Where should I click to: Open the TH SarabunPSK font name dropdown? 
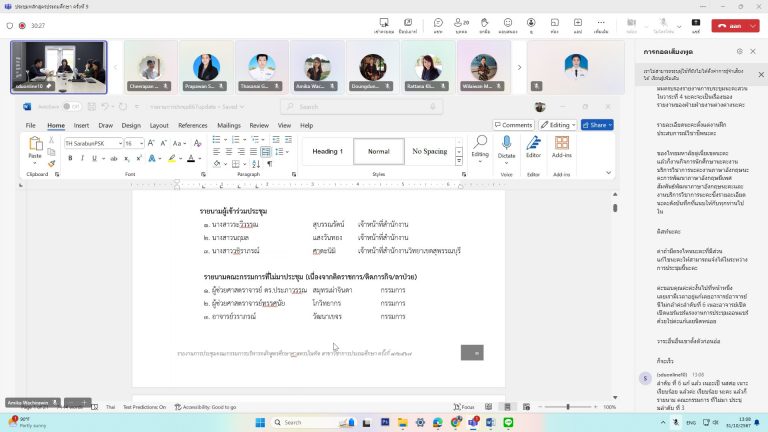click(93, 143)
